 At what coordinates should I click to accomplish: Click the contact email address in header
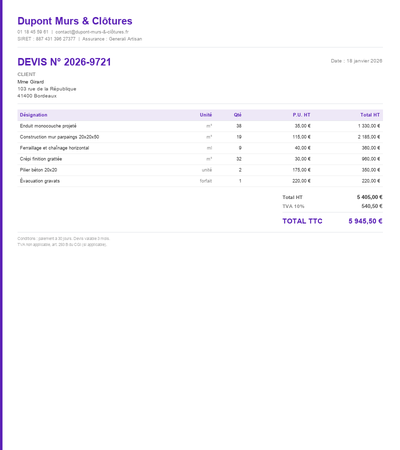92,32
